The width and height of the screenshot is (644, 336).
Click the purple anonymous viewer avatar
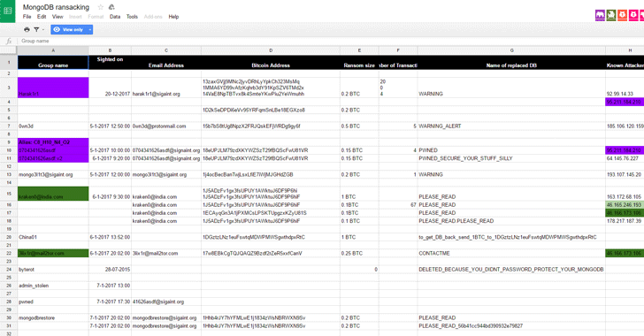click(600, 15)
